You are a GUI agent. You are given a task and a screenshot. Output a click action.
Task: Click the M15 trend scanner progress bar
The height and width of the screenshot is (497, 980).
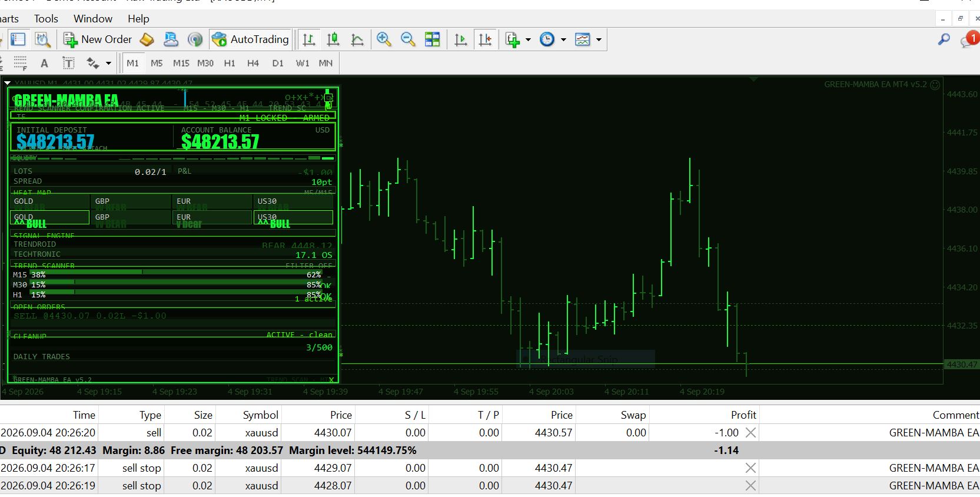[x=177, y=273]
